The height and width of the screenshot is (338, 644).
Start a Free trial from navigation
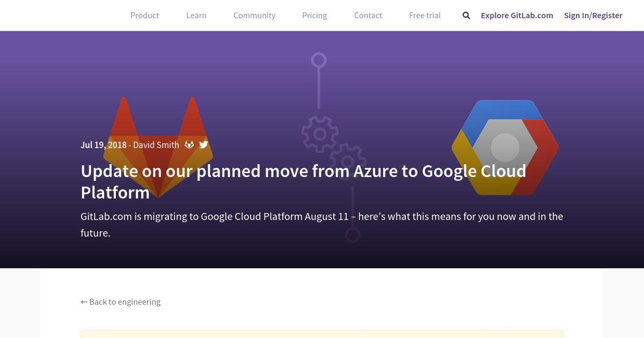(425, 16)
